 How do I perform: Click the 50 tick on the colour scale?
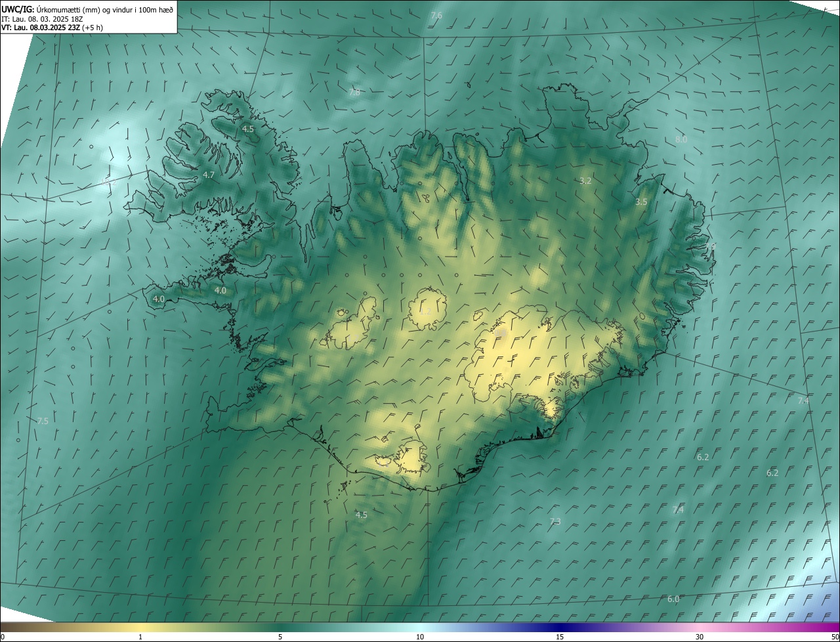[x=835, y=637]
